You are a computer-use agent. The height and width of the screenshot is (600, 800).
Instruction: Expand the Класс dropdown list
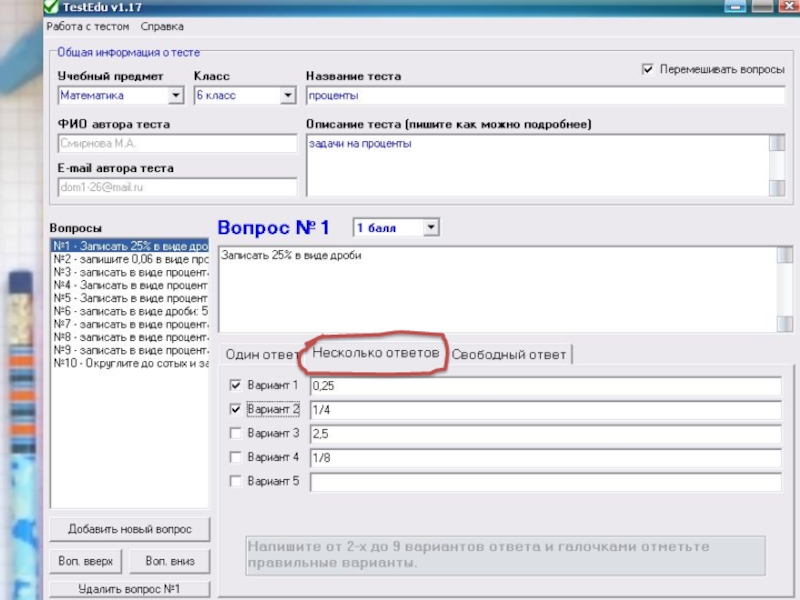pyautogui.click(x=288, y=95)
